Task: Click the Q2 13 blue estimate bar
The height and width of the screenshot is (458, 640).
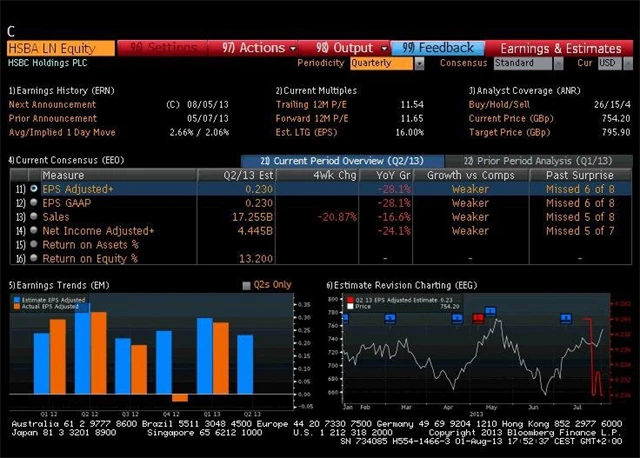Action: 245,365
